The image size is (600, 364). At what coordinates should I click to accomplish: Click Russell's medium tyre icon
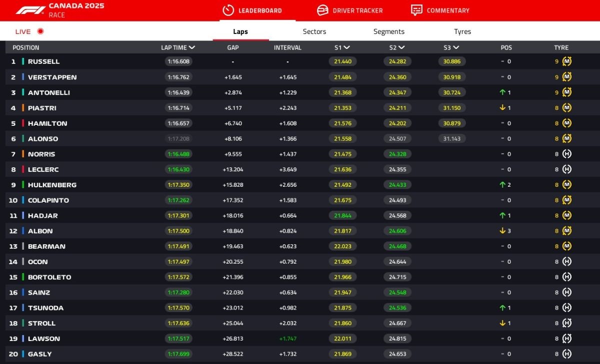[x=566, y=61]
